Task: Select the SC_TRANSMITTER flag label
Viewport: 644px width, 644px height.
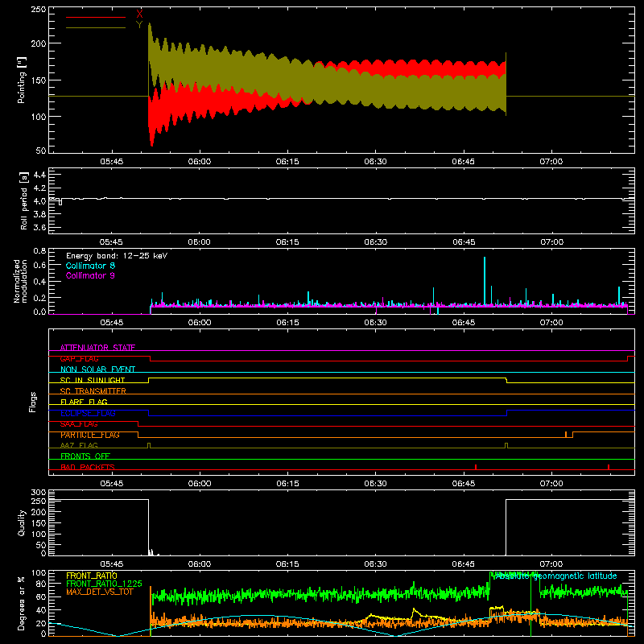Action: (93, 391)
